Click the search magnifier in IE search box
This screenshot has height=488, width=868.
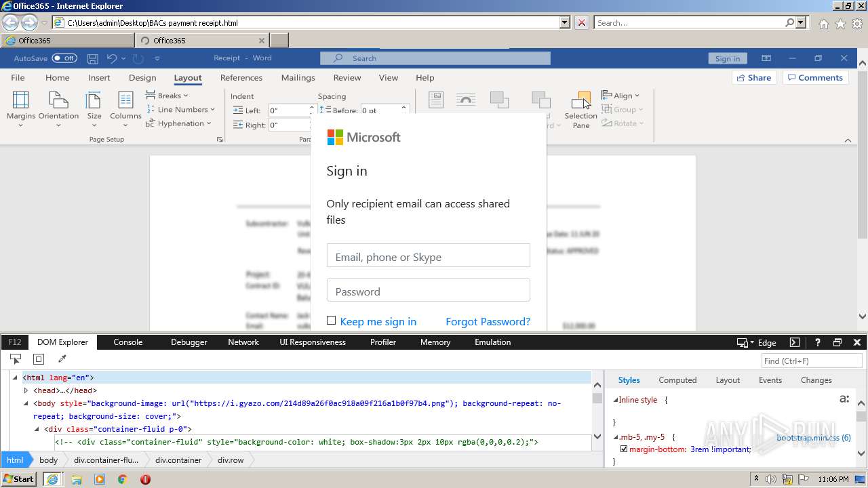click(789, 22)
